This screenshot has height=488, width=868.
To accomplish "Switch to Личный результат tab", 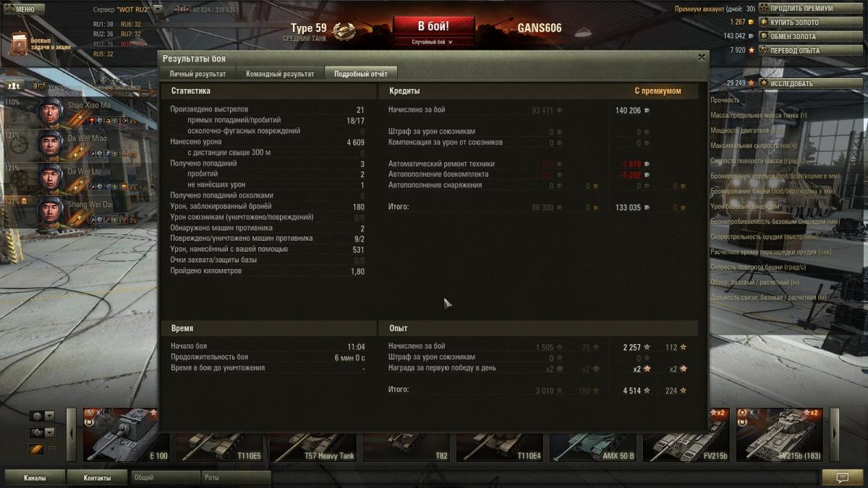I will tap(197, 74).
